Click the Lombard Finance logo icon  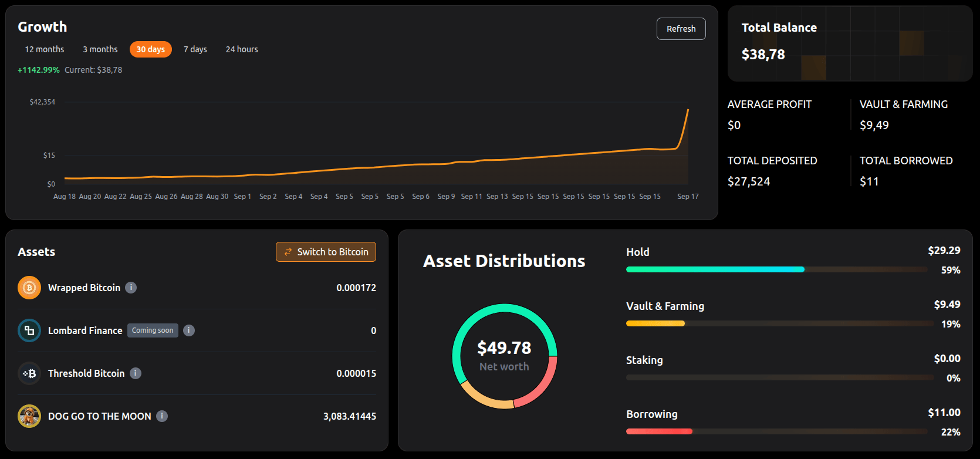click(x=29, y=330)
